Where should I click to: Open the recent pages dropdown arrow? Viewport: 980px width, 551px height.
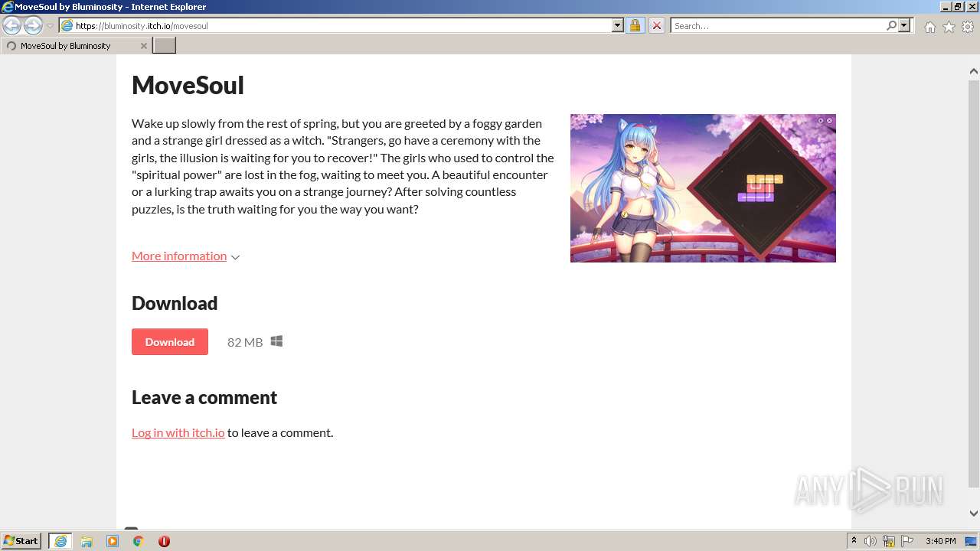tap(50, 26)
